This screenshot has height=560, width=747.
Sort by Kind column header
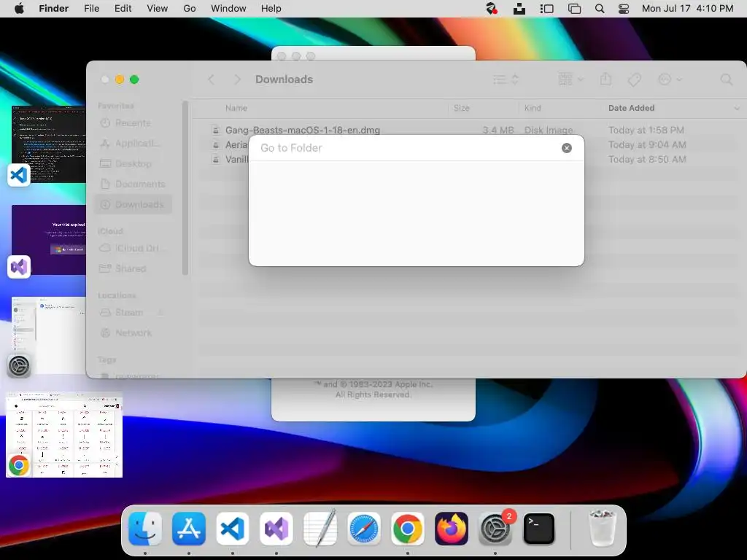tap(533, 108)
